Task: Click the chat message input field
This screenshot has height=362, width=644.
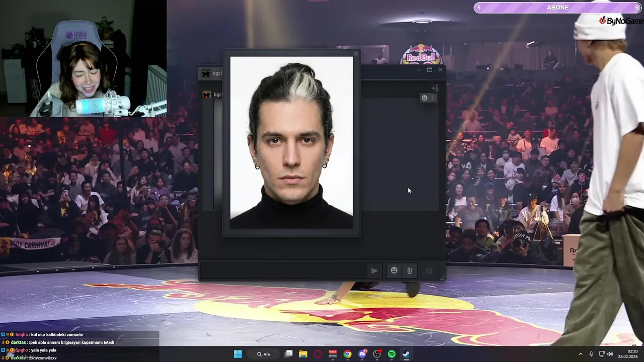Action: (284, 270)
